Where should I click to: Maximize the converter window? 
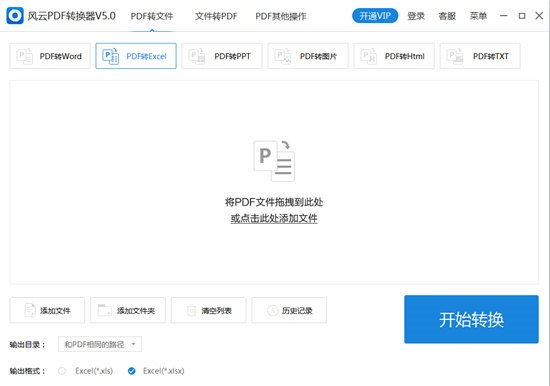(x=522, y=16)
